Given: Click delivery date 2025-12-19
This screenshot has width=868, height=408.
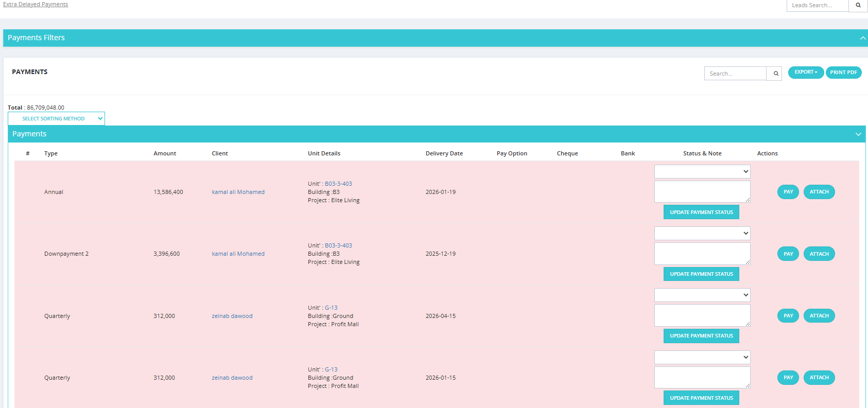Looking at the screenshot, I should [440, 254].
